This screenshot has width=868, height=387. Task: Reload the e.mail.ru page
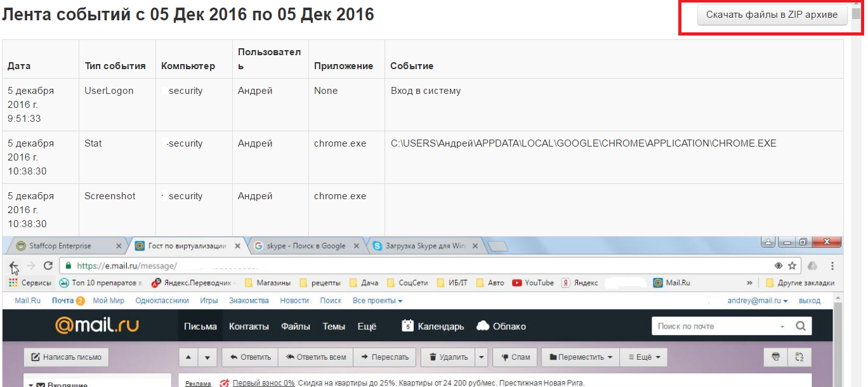[x=48, y=266]
